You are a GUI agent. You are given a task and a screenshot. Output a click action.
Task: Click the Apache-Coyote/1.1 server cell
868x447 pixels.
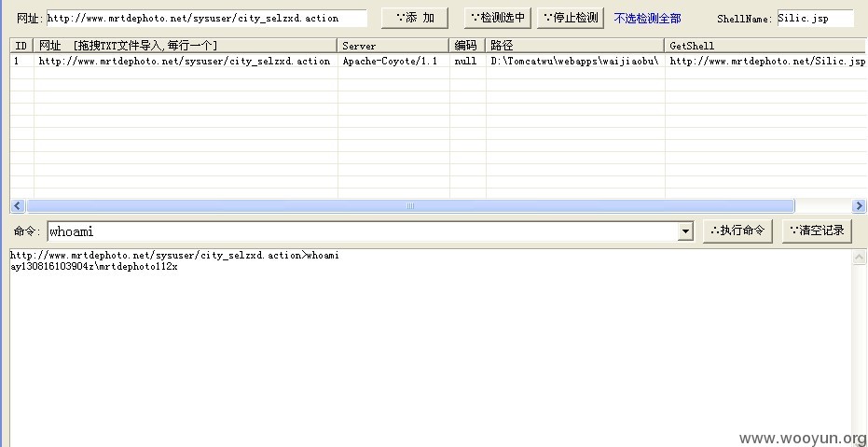pyautogui.click(x=393, y=61)
